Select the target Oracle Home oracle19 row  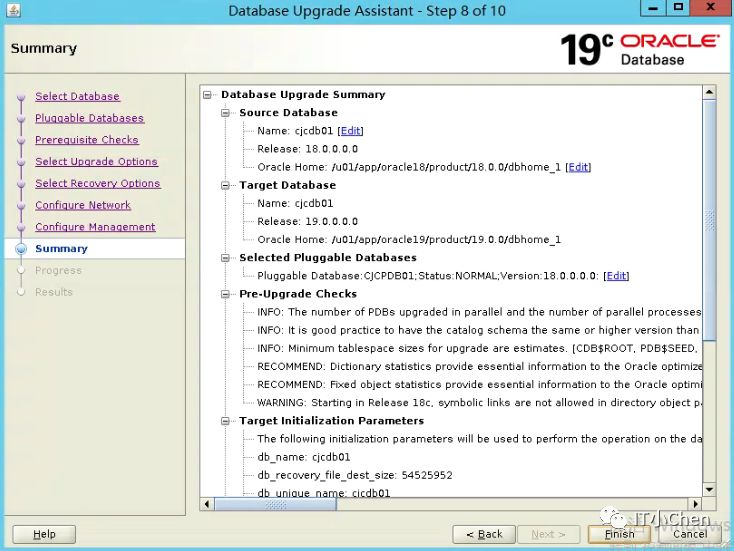click(409, 240)
